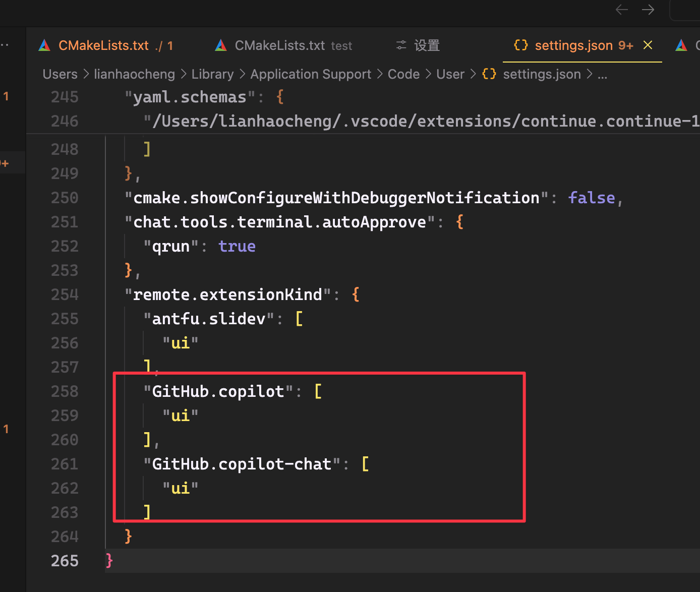
Task: Open the settings.json breadcrumb file dropdown
Action: pyautogui.click(x=542, y=74)
